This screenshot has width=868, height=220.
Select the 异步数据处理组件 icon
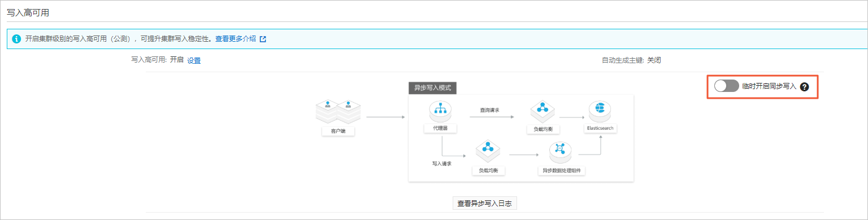pyautogui.click(x=561, y=153)
